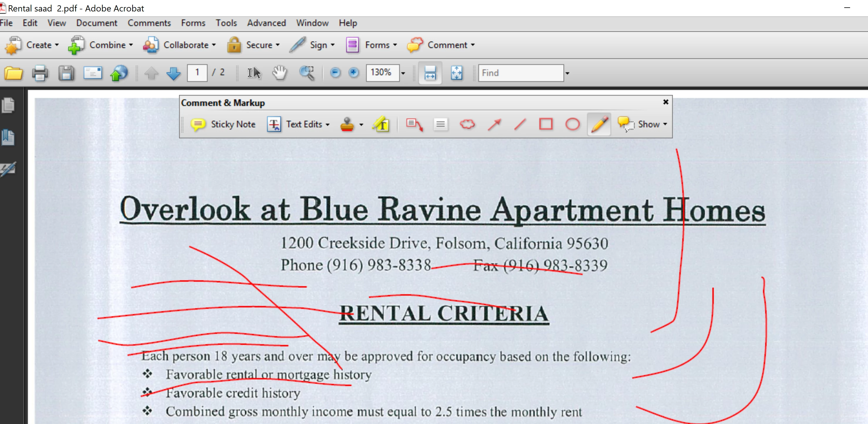Click the Hand pan tool
The image size is (868, 424).
(x=280, y=73)
